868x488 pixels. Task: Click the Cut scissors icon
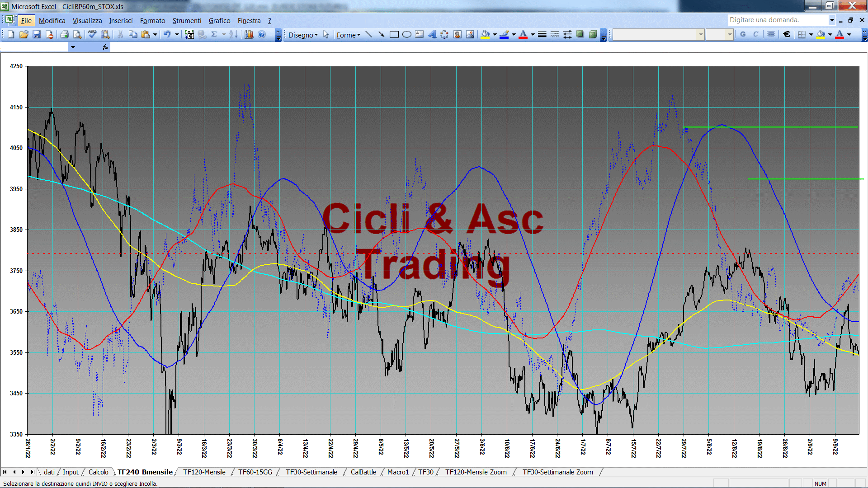[x=120, y=34]
